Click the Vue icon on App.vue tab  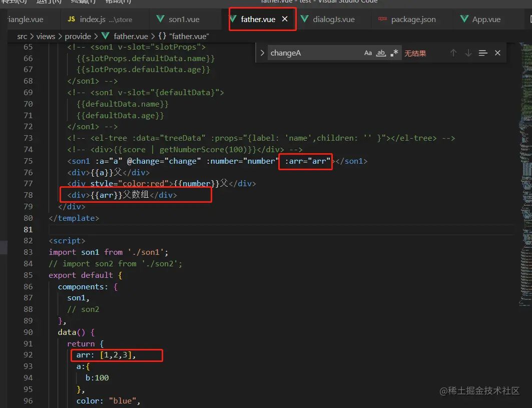464,19
